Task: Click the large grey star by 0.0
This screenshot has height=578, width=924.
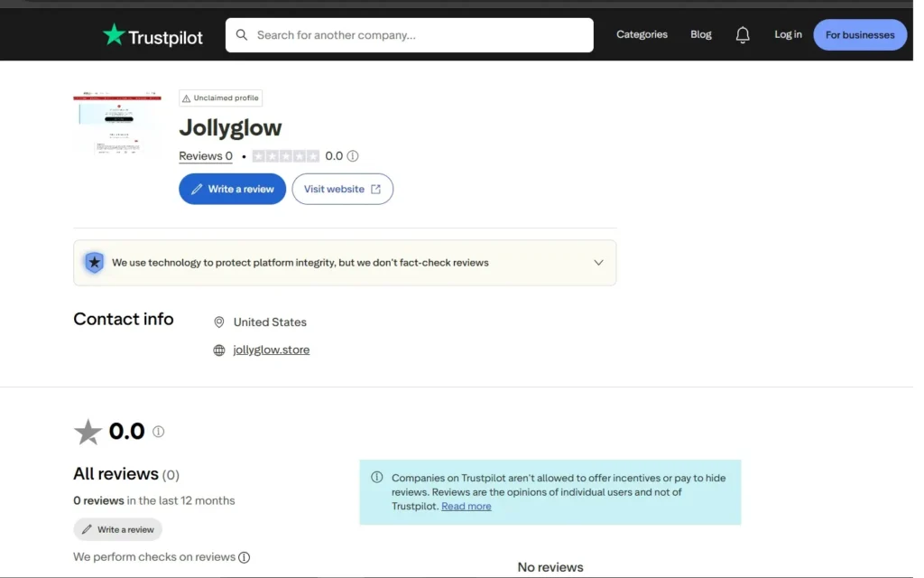Action: 88,432
